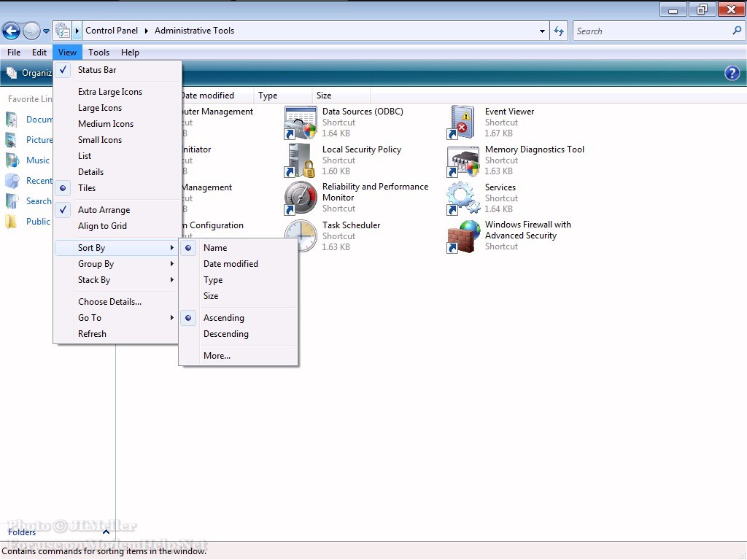
Task: Click Control Panel breadcrumb
Action: coord(112,31)
